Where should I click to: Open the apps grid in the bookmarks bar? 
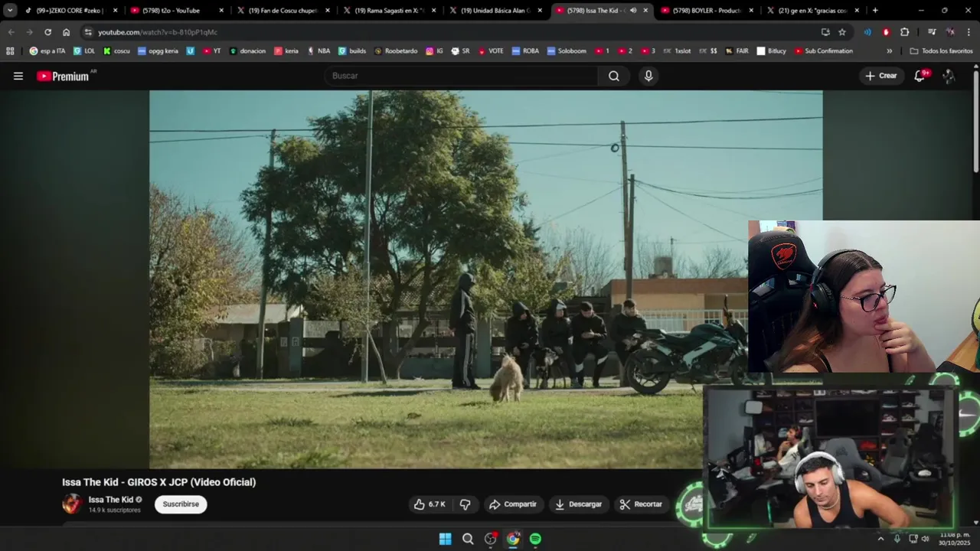10,51
